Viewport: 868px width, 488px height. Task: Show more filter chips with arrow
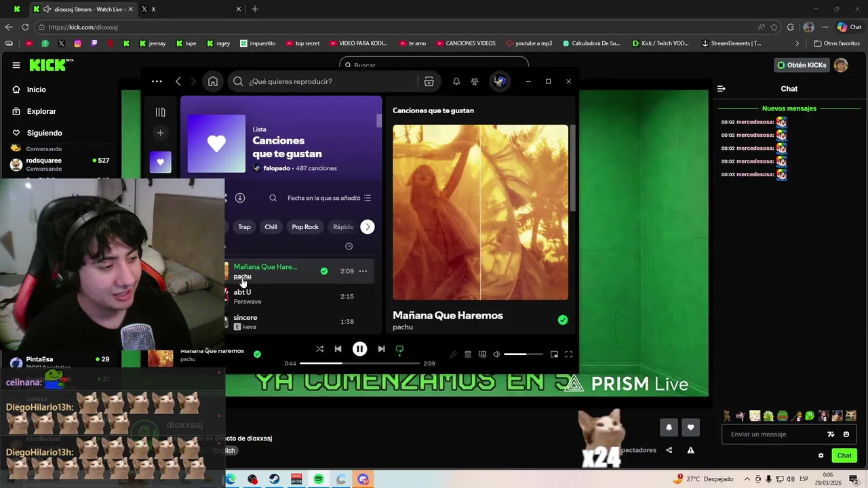367,227
